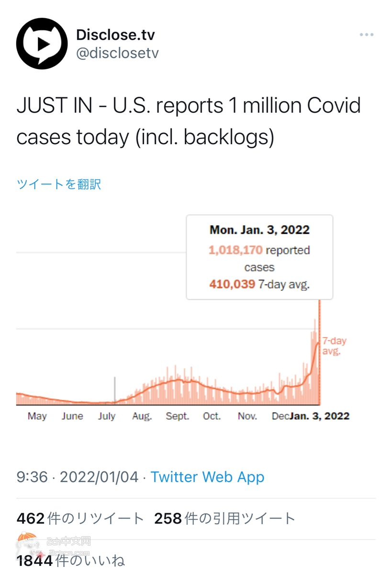Click the tweet timestamp 9:36 · 2022/01/04
The image size is (392, 575).
coord(78,477)
